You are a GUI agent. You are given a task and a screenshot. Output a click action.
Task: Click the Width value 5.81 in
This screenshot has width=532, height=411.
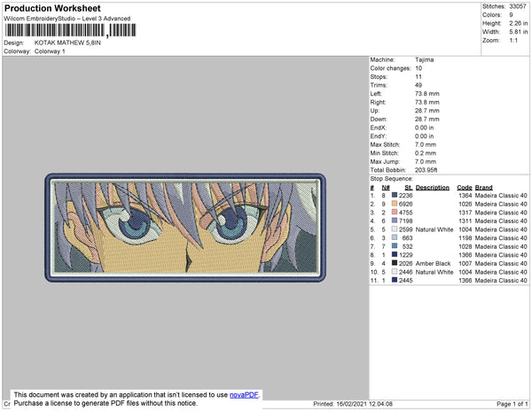click(518, 32)
